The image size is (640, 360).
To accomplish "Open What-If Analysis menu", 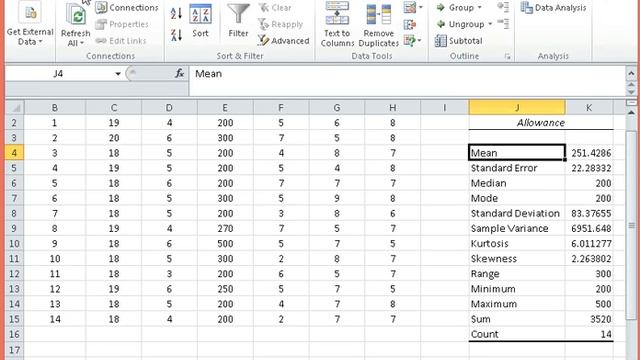I will [x=413, y=41].
